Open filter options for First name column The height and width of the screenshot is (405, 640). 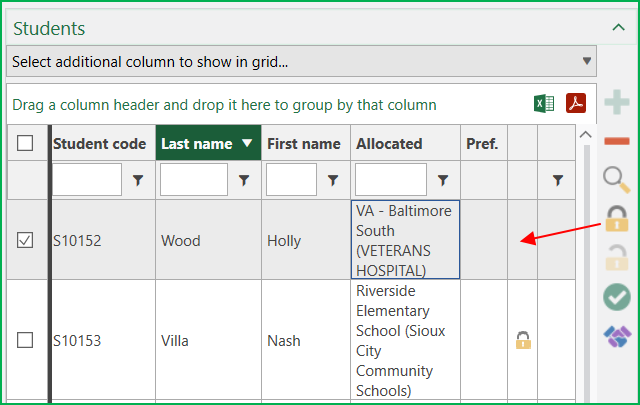coord(333,180)
